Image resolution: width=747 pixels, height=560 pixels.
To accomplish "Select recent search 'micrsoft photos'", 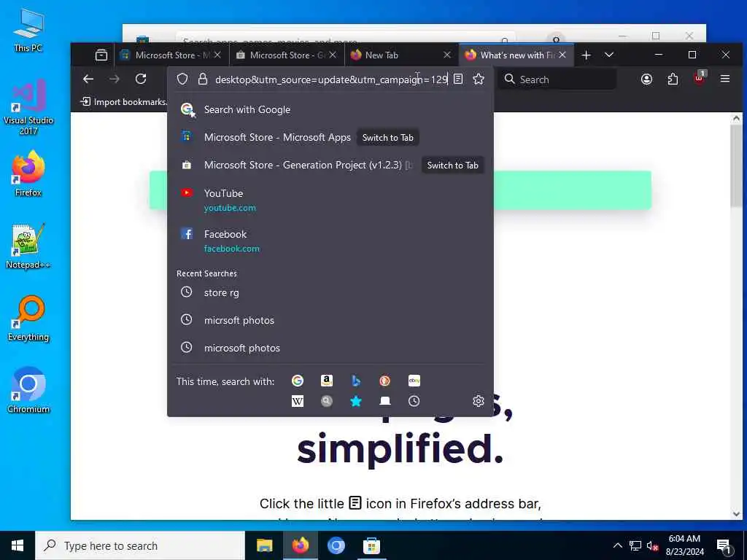I will (330, 320).
